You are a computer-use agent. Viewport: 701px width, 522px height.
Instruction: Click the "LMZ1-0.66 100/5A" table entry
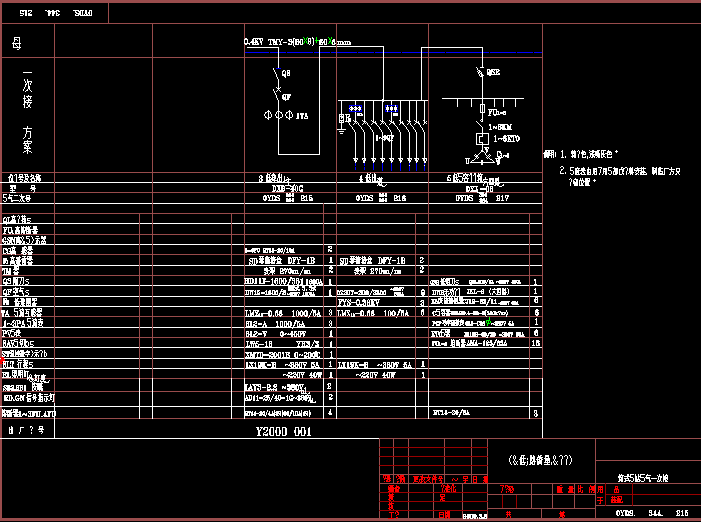[x=373, y=313]
